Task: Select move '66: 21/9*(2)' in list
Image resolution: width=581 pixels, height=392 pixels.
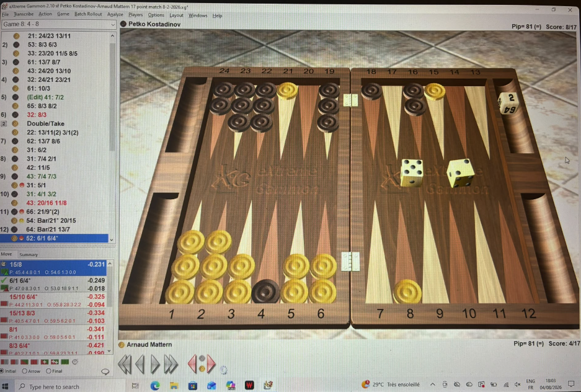Action: coord(43,212)
